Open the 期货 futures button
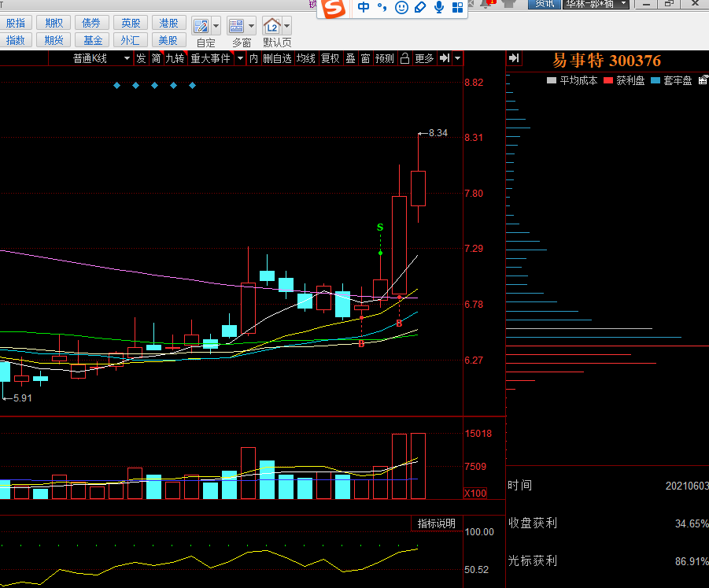Screen dimensions: 709x588 [x=54, y=40]
